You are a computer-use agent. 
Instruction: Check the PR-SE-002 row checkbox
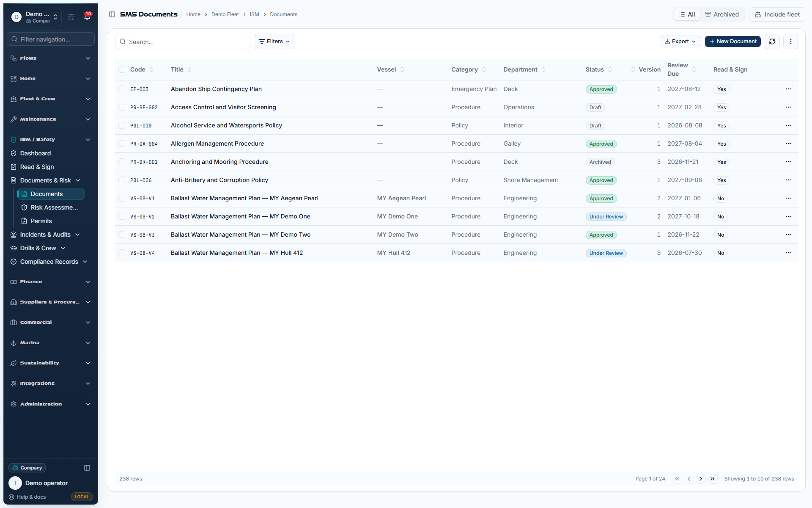pos(122,107)
